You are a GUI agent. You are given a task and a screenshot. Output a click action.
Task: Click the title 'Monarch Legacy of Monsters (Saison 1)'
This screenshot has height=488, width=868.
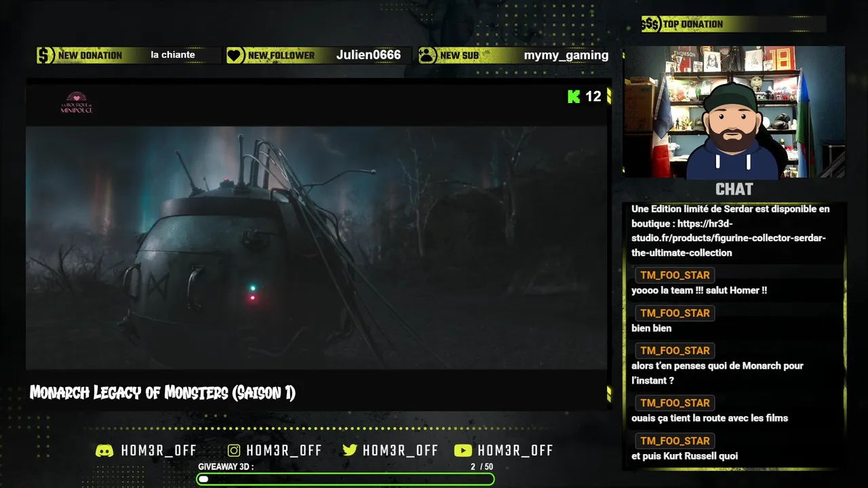pyautogui.click(x=163, y=392)
